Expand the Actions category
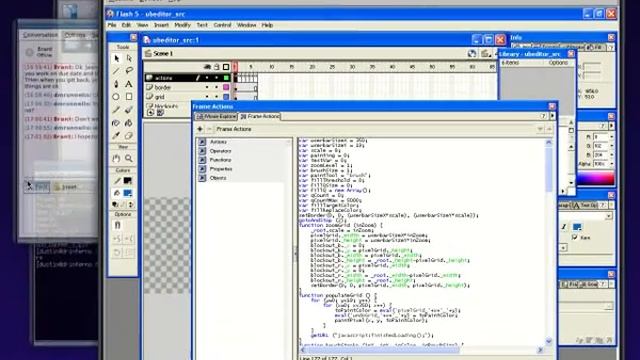Image resolution: width=640 pixels, height=360 pixels. pyautogui.click(x=202, y=142)
